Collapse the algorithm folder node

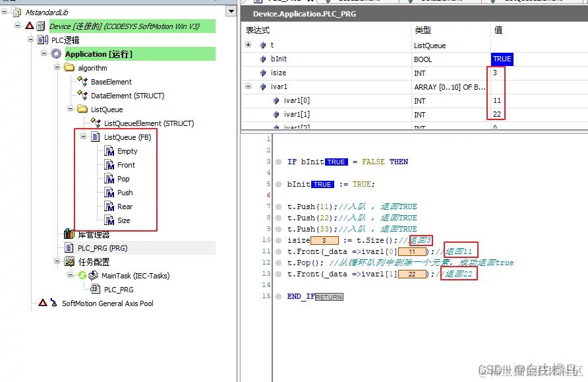[x=57, y=67]
